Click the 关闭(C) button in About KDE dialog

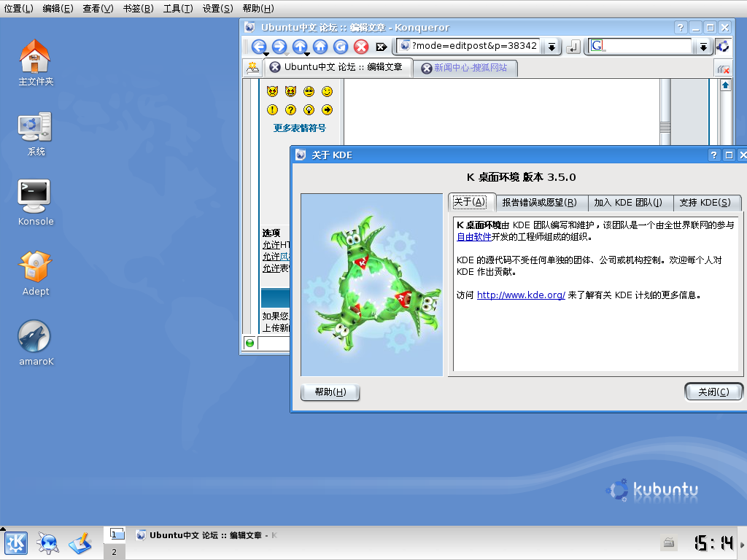coord(713,392)
